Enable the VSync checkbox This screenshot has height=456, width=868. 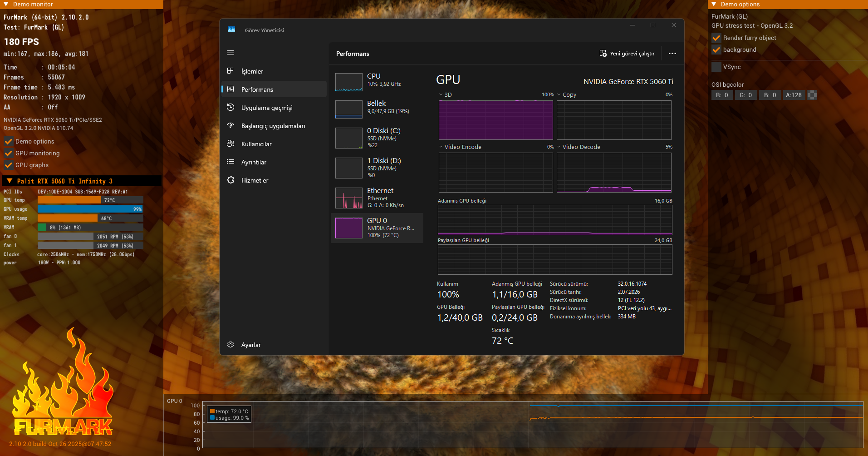click(x=716, y=67)
